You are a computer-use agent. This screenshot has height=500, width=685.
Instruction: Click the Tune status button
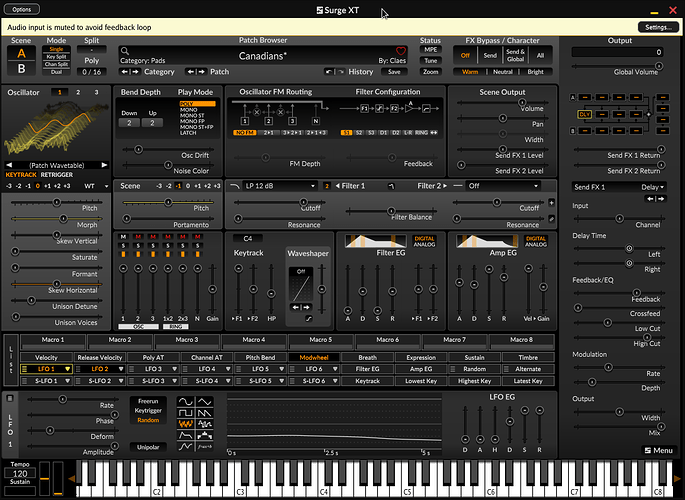[430, 61]
